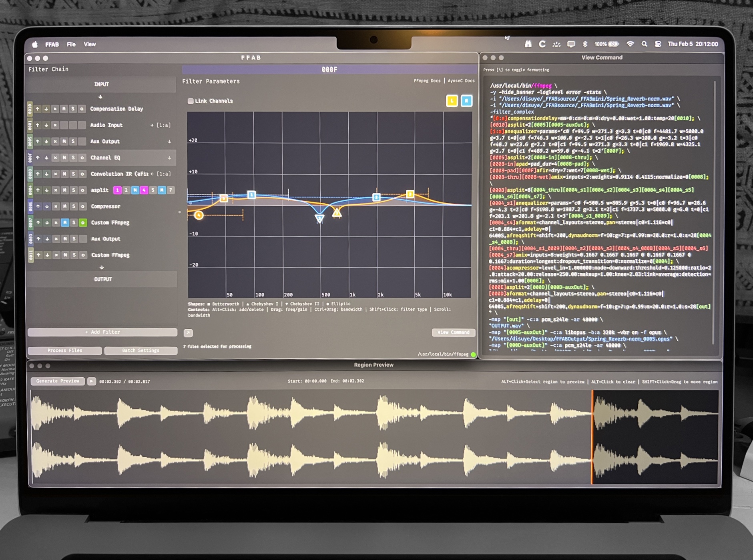Toggle the blue R channel button
The width and height of the screenshot is (753, 560).
pyautogui.click(x=466, y=101)
